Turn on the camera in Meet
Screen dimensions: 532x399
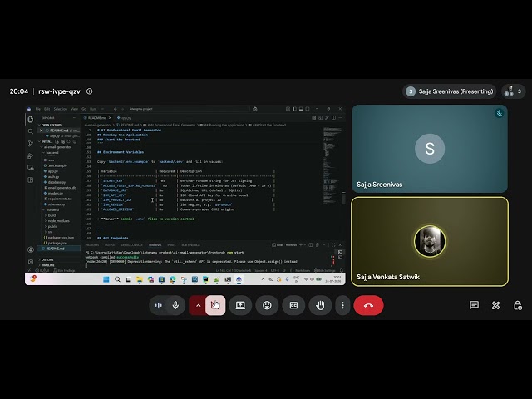pyautogui.click(x=215, y=305)
